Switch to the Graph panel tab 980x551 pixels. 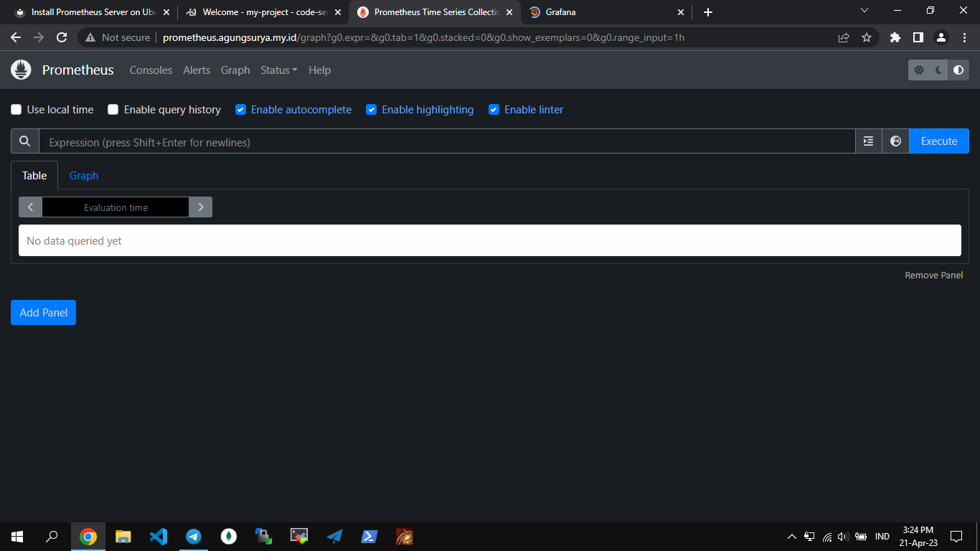[x=84, y=176]
